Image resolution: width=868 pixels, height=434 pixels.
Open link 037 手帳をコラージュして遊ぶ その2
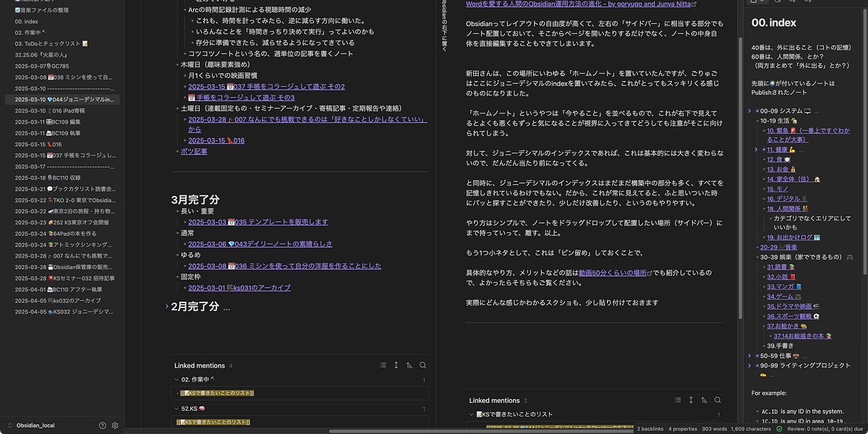pos(266,86)
